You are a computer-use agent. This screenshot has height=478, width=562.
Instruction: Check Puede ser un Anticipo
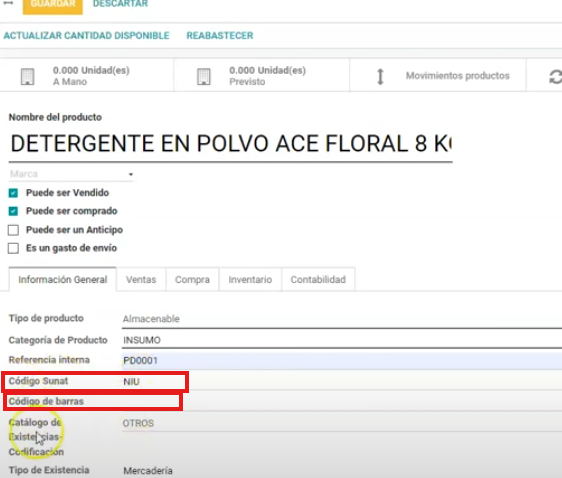pyautogui.click(x=13, y=230)
